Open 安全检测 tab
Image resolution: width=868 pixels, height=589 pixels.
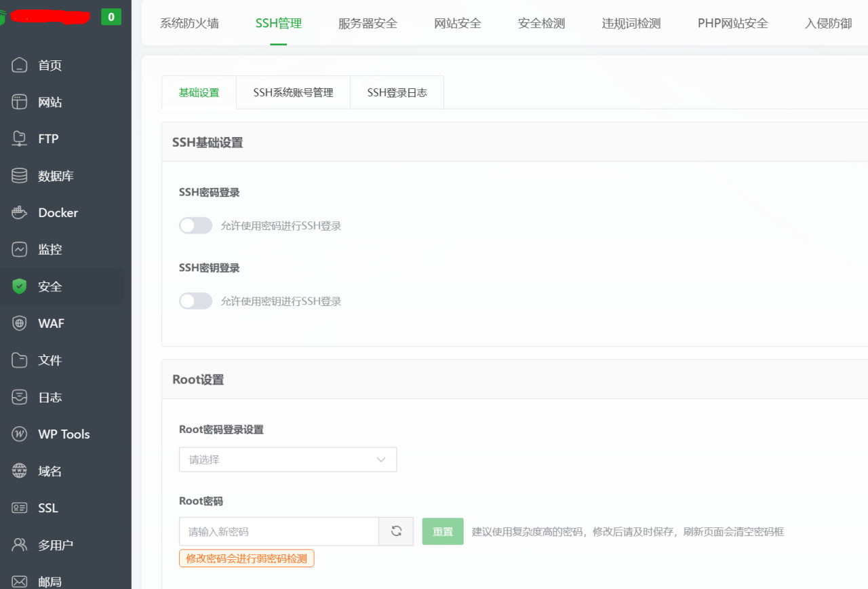coord(541,23)
